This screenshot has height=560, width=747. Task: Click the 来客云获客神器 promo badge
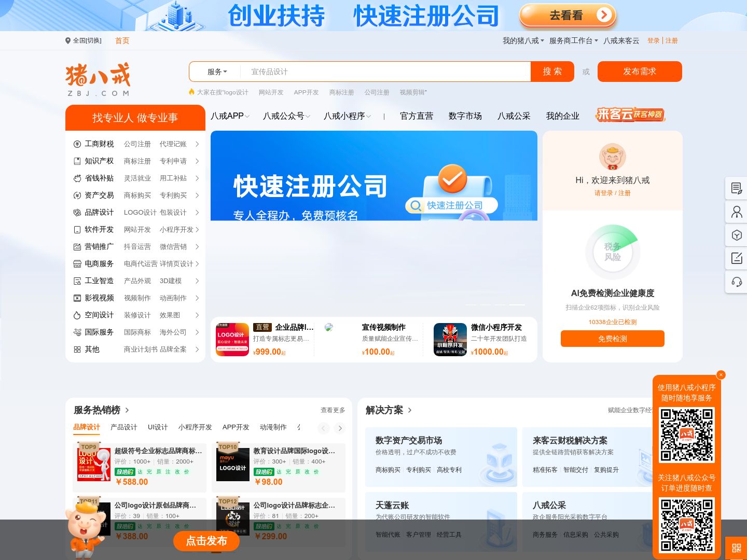(x=630, y=115)
